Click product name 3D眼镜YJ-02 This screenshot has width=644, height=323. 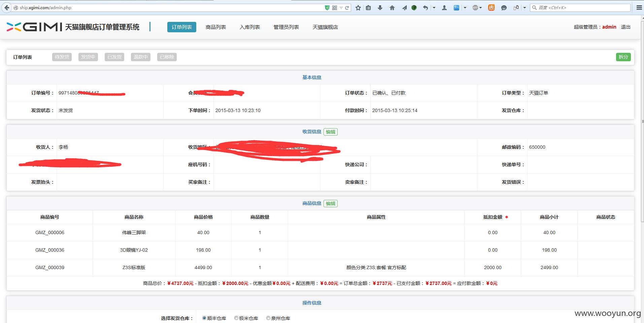pyautogui.click(x=134, y=250)
